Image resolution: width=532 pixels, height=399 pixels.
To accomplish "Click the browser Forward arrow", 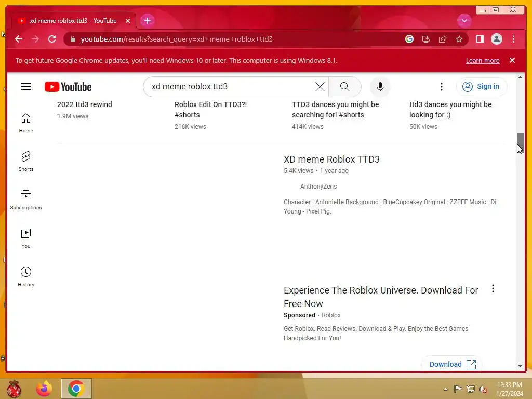I will click(35, 39).
